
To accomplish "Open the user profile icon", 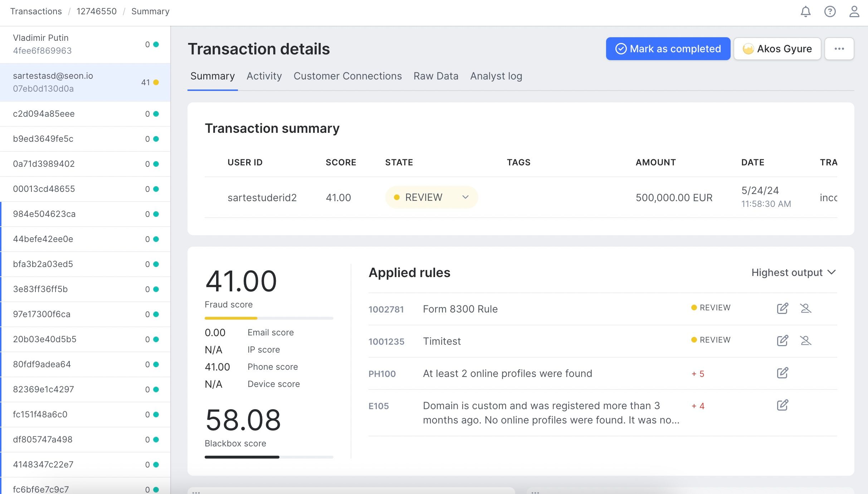I will point(854,11).
